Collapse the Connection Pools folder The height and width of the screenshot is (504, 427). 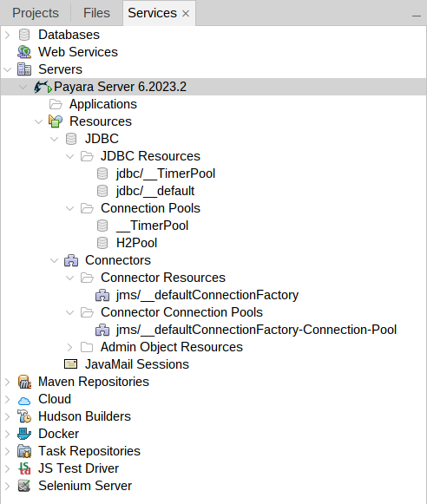tap(69, 208)
